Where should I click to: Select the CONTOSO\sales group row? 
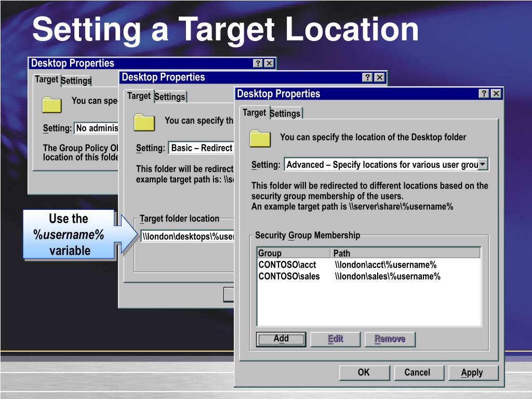289,276
